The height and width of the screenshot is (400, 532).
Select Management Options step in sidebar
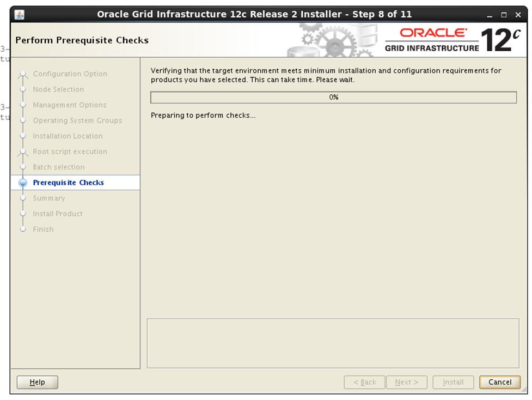70,105
